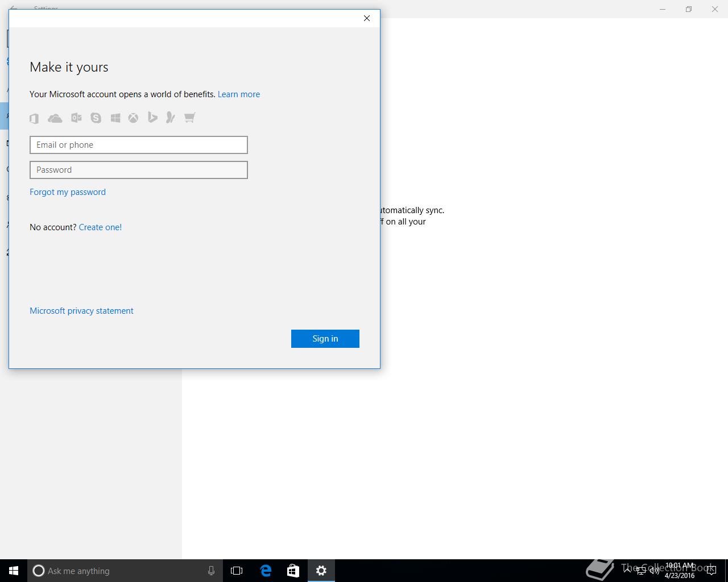Open the Store app from the taskbar
The width and height of the screenshot is (728, 582).
[293, 571]
